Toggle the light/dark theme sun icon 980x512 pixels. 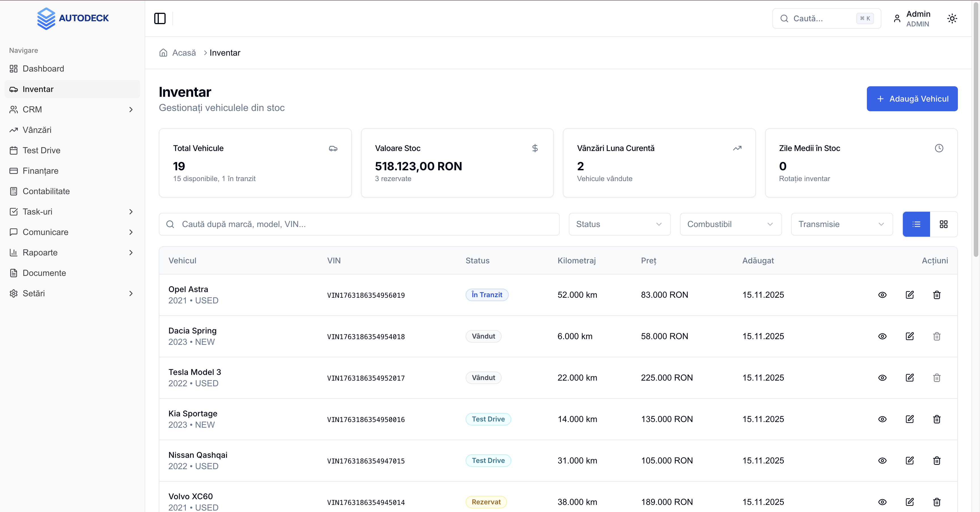[952, 18]
